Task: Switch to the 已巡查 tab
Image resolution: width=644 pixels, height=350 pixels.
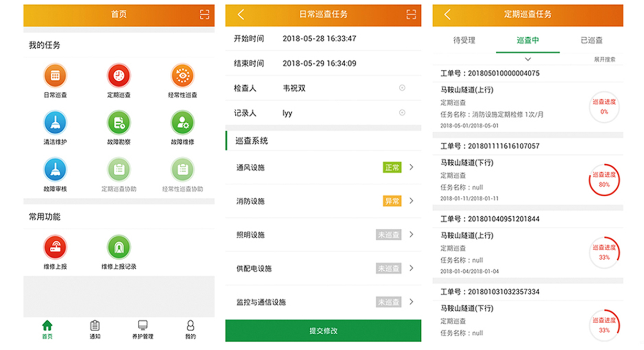Action: (x=591, y=40)
